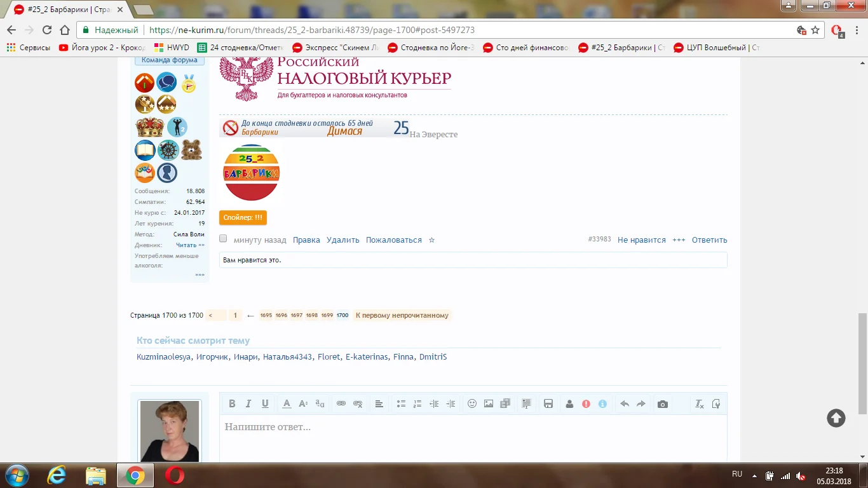
Task: Redo the last edit in the editor
Action: point(641,403)
